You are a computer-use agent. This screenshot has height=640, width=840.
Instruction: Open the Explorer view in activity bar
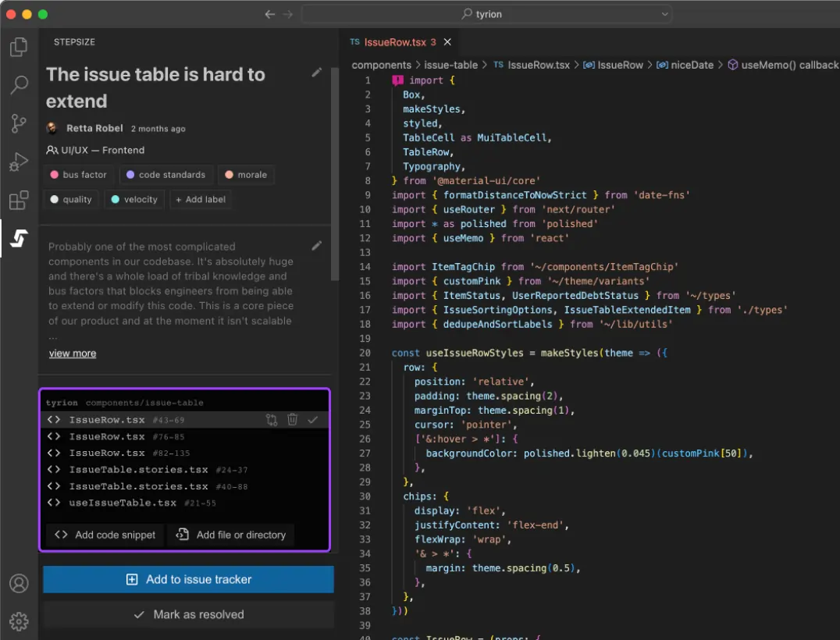coord(19,48)
